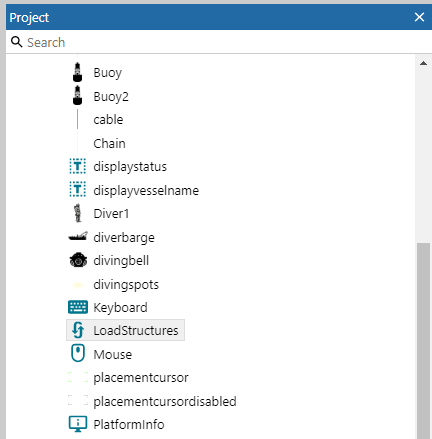Viewport: 432px width, 439px height.
Task: Click the scrollbar up arrow
Action: [x=423, y=63]
